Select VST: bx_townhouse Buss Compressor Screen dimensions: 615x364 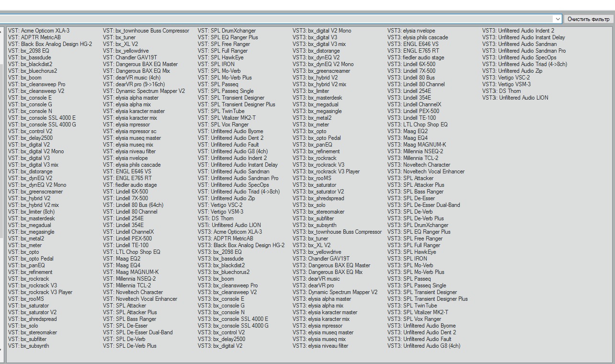pyautogui.click(x=146, y=31)
